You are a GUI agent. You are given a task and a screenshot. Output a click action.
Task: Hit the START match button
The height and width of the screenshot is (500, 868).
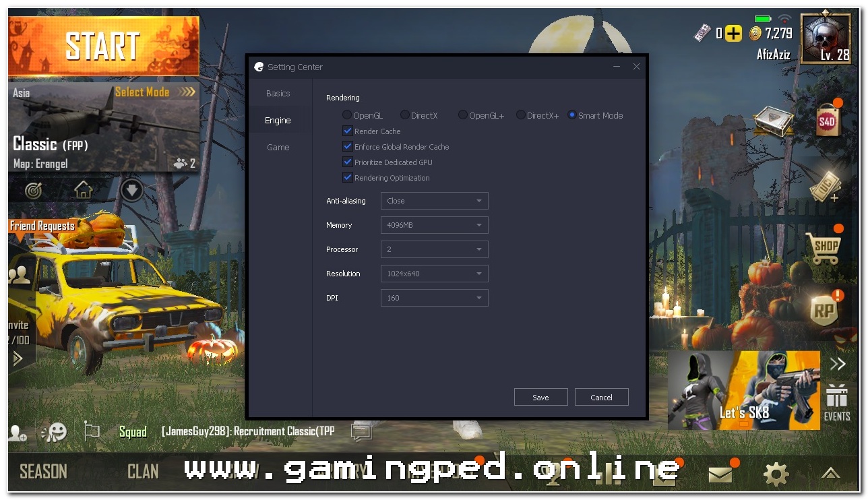pos(104,46)
